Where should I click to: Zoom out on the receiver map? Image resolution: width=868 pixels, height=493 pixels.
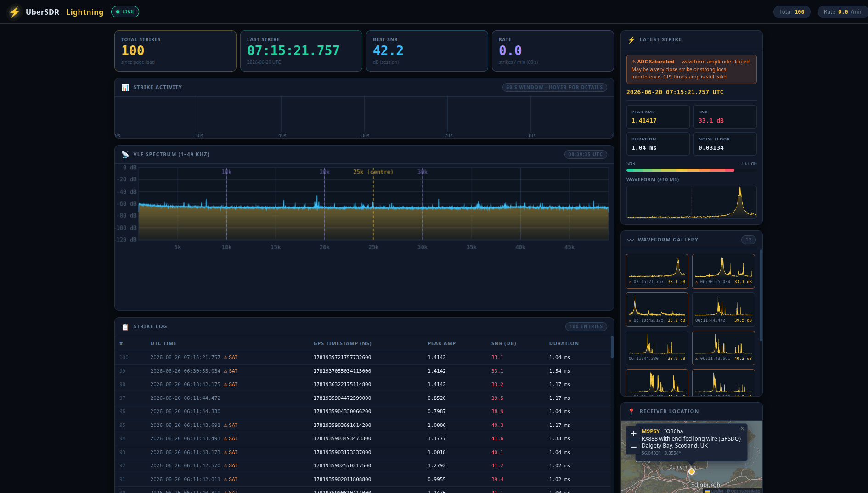point(633,447)
